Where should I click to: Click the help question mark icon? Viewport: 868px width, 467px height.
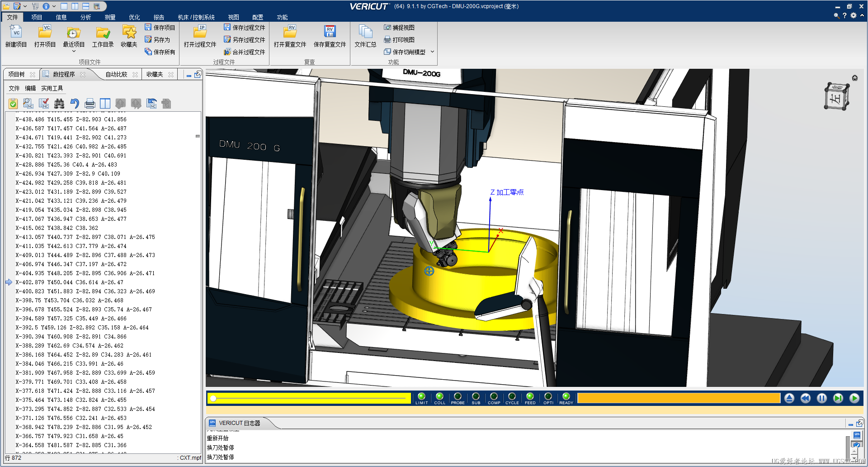(x=844, y=15)
